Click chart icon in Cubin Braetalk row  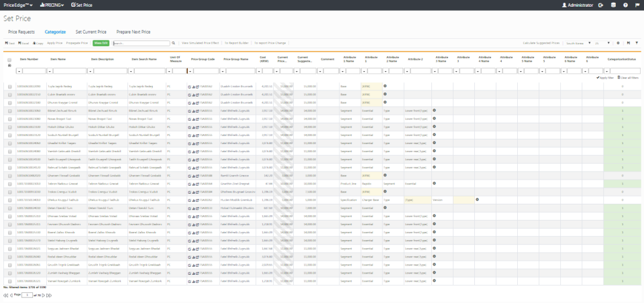(193, 95)
